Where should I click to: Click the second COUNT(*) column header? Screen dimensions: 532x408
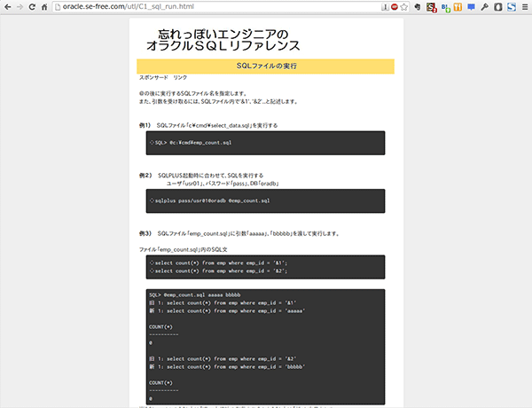pos(160,383)
